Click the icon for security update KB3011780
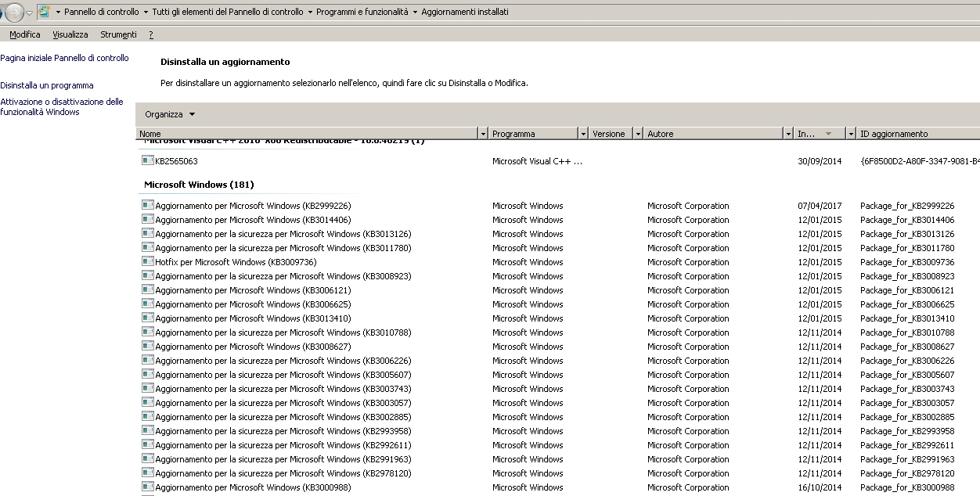 tap(147, 246)
